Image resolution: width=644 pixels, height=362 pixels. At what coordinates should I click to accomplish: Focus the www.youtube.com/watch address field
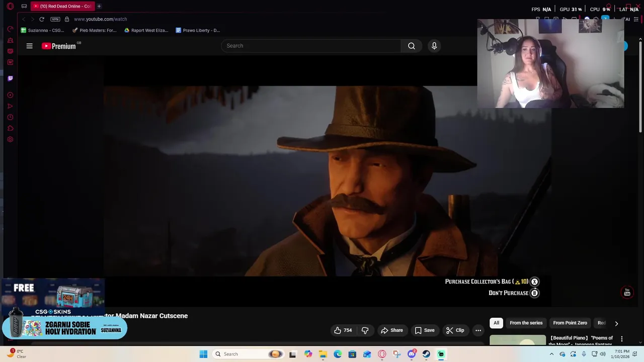pyautogui.click(x=100, y=19)
